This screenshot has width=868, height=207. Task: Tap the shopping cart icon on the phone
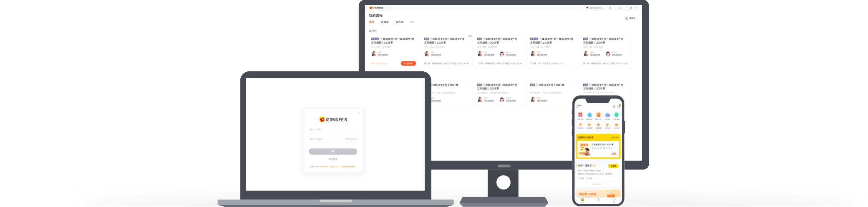(x=619, y=106)
